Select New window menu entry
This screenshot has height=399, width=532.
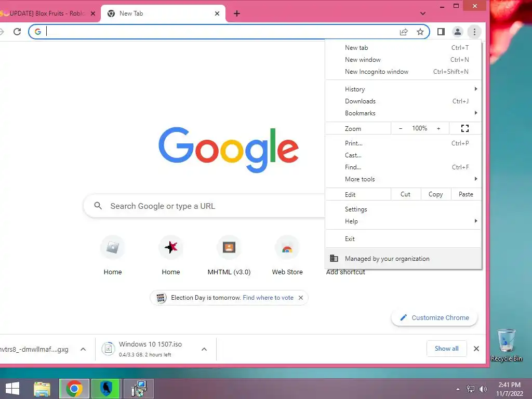point(404,60)
